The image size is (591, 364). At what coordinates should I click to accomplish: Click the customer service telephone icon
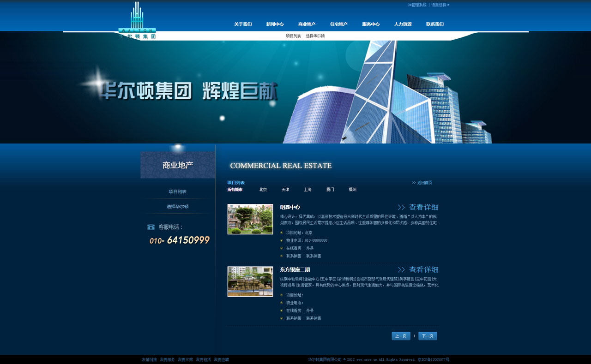pos(151,227)
